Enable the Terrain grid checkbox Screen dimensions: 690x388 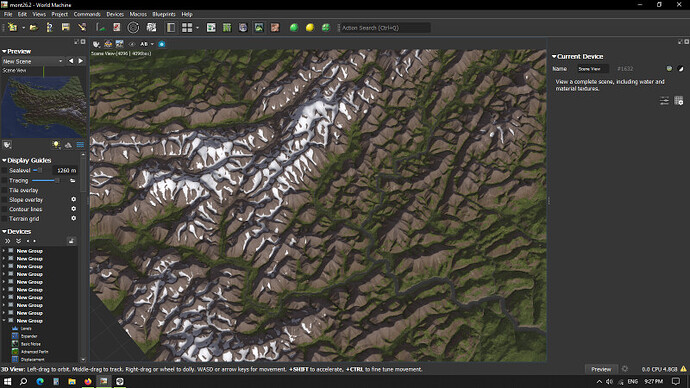(4, 219)
